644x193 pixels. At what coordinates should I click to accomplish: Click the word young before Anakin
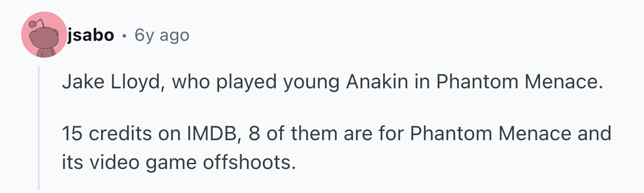[x=311, y=84]
